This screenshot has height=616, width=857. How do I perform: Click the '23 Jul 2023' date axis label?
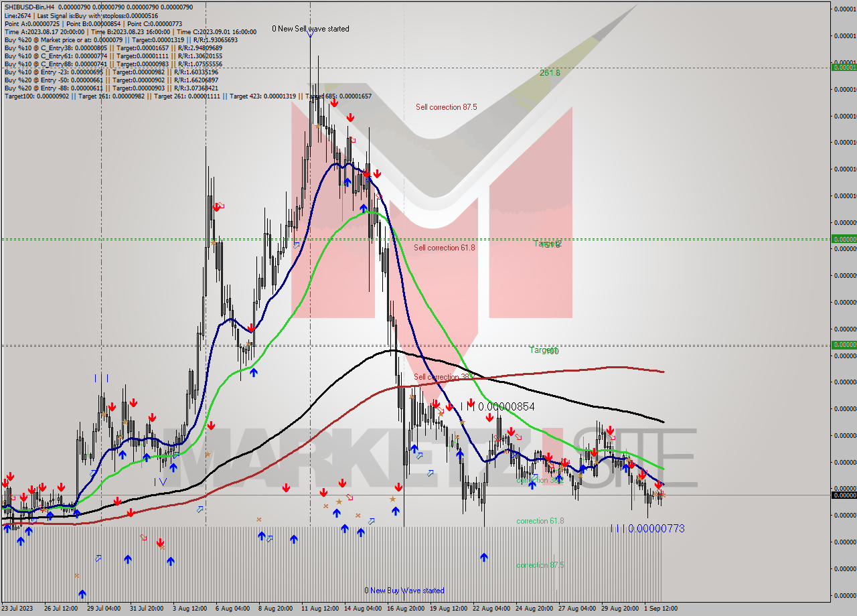pyautogui.click(x=17, y=609)
